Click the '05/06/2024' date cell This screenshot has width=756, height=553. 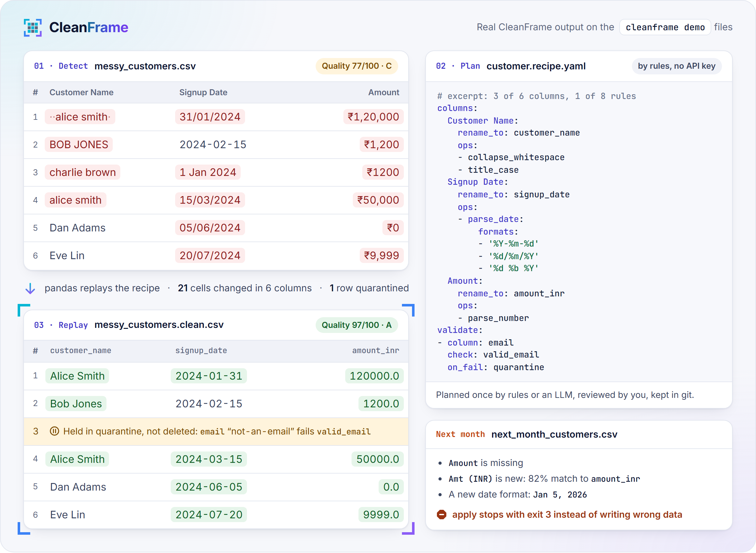(x=210, y=228)
